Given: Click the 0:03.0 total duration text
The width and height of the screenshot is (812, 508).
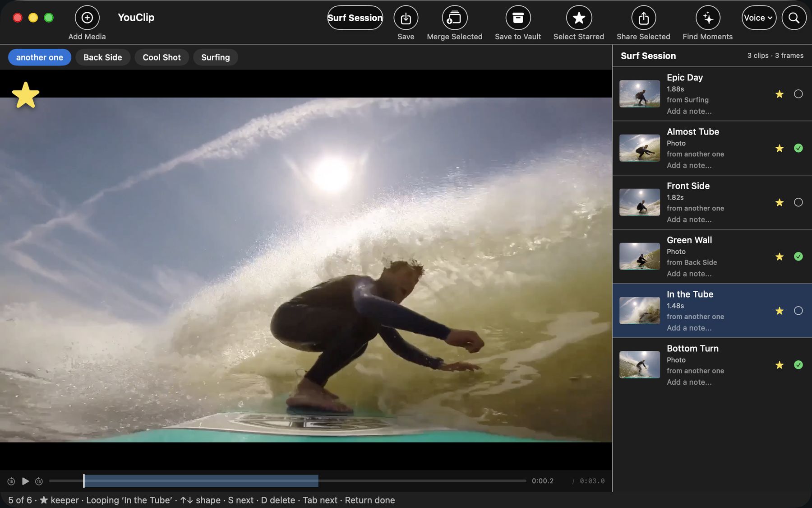Looking at the screenshot, I should tap(592, 481).
